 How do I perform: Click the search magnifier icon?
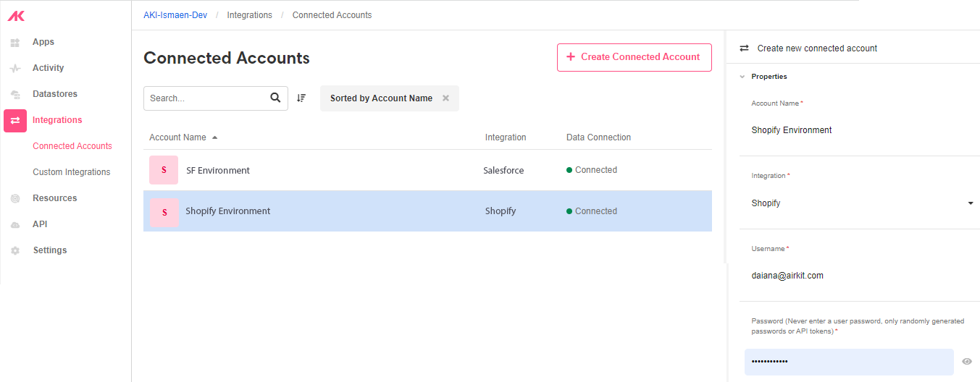(x=275, y=98)
